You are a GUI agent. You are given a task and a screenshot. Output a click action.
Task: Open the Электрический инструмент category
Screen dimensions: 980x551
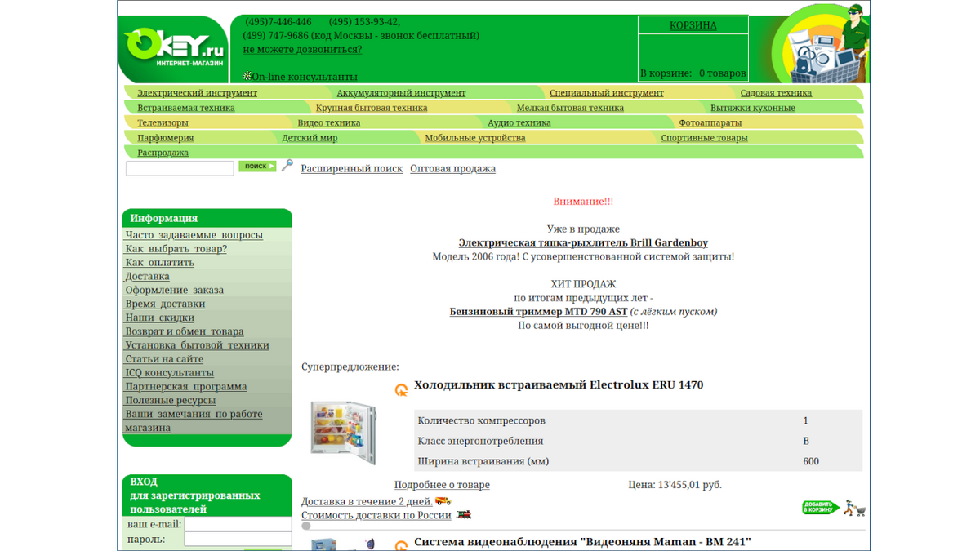197,93
